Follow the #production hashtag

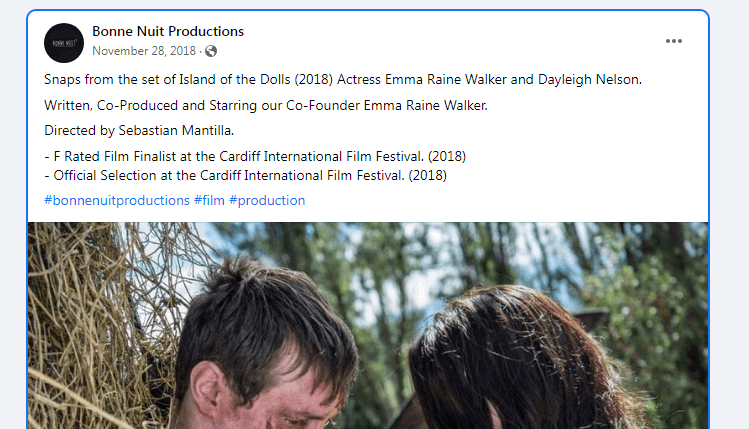coord(267,201)
